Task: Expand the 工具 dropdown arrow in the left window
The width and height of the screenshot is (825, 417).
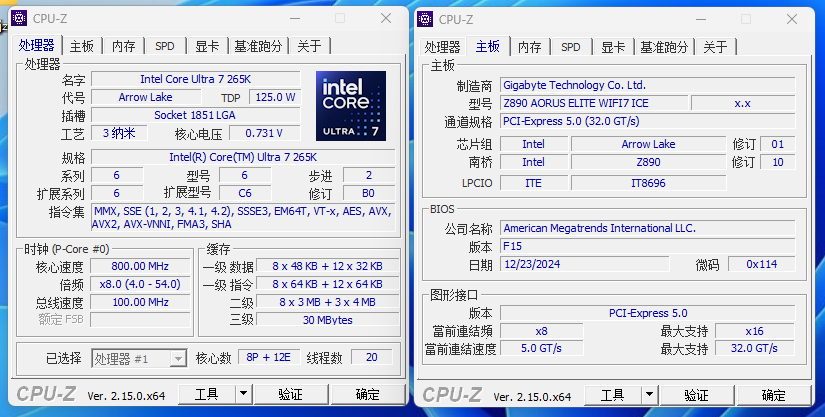Action: 244,395
